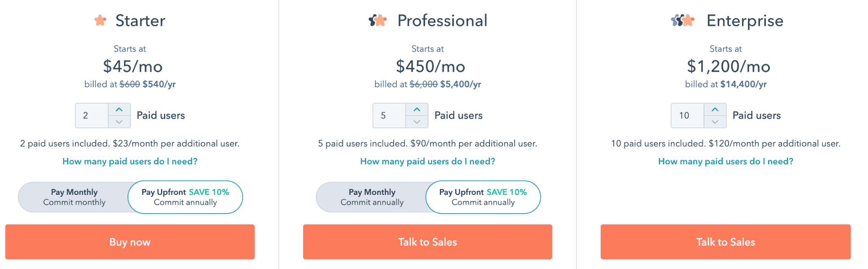
Task: Decrease Starter paid users with down arrow
Action: pyautogui.click(x=119, y=122)
